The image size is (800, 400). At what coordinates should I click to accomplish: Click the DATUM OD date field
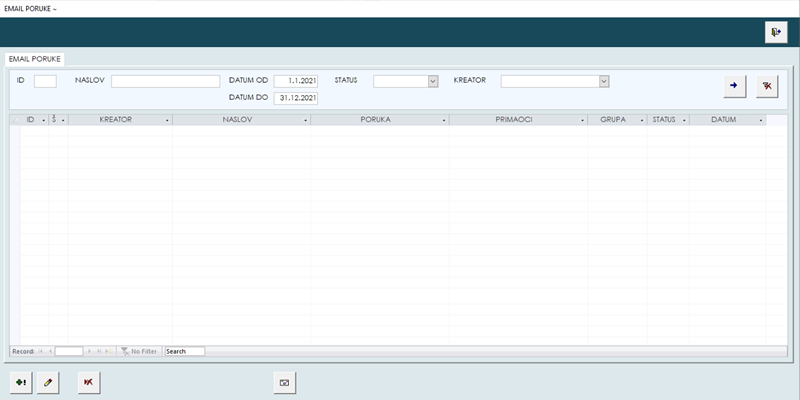pos(295,81)
